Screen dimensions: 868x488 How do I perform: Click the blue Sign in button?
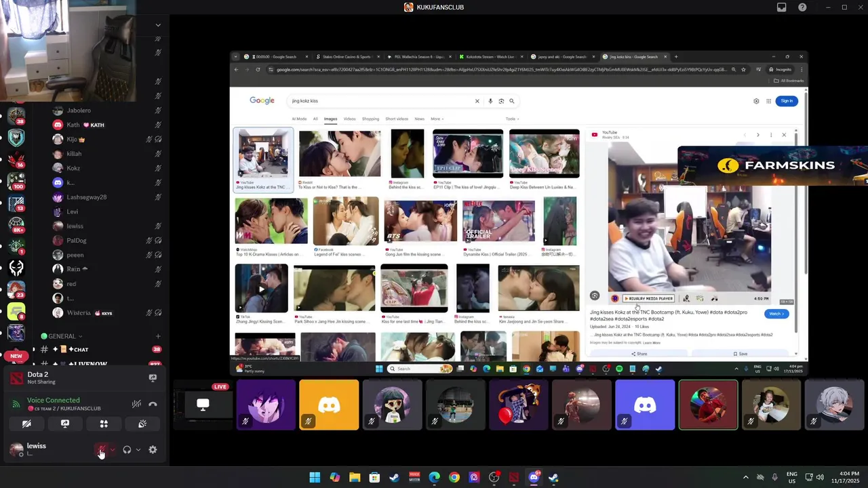(x=787, y=101)
